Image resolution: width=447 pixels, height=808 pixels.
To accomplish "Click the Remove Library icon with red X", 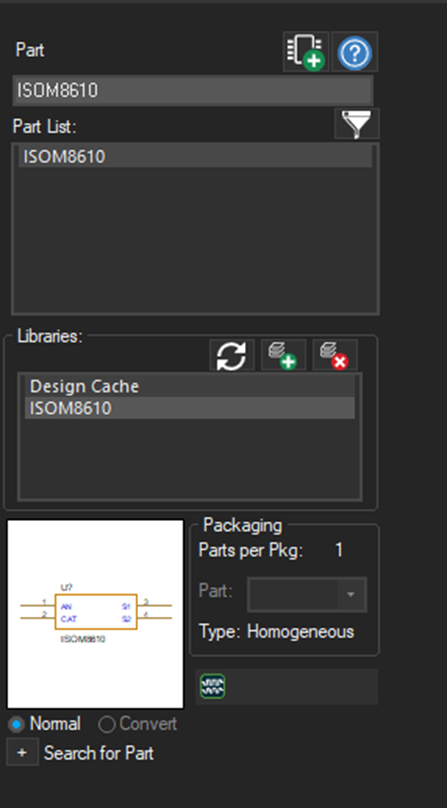I will [x=335, y=355].
